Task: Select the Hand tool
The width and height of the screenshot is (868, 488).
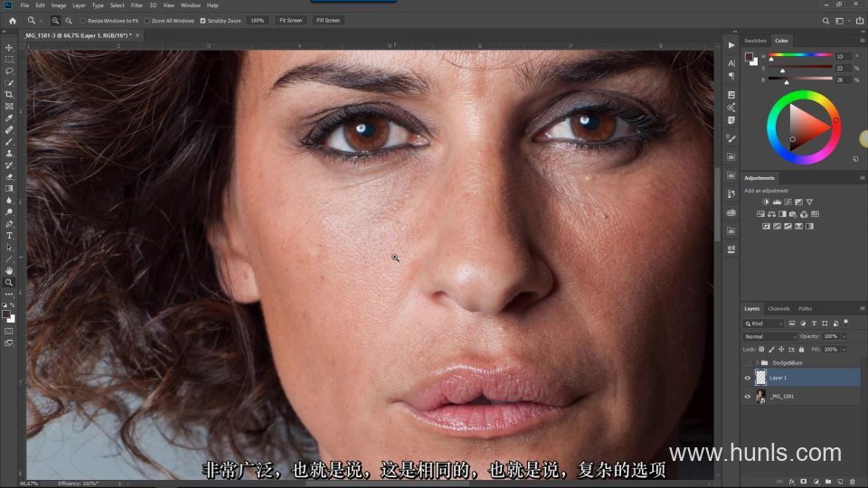Action: [9, 270]
